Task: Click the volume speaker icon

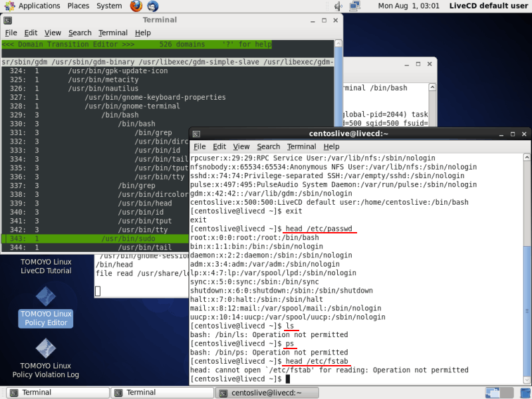Action: (x=338, y=6)
